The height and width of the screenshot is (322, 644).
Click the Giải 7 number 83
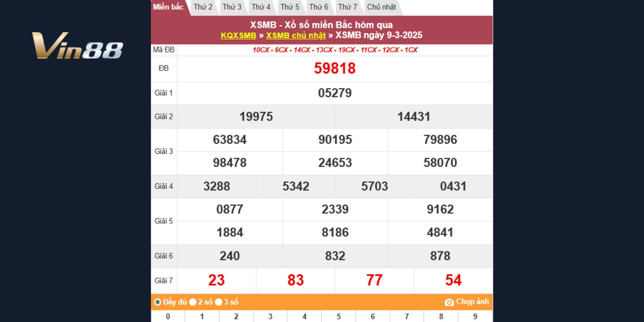[x=296, y=280]
